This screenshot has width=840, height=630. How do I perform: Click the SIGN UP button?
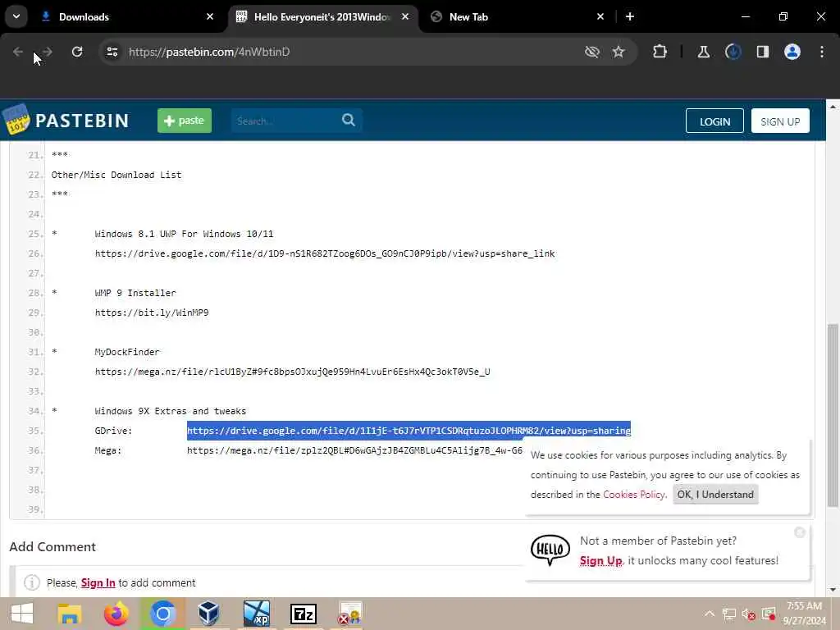click(x=780, y=121)
